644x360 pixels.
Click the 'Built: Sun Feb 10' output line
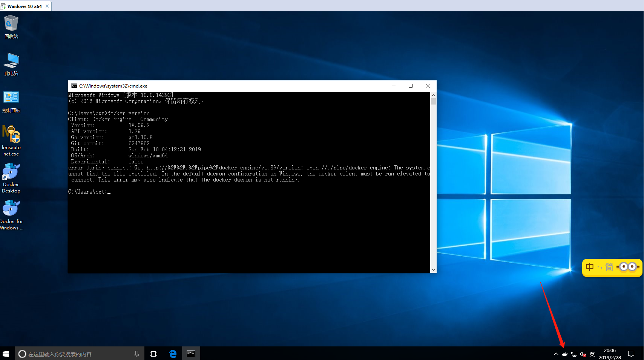pos(136,149)
